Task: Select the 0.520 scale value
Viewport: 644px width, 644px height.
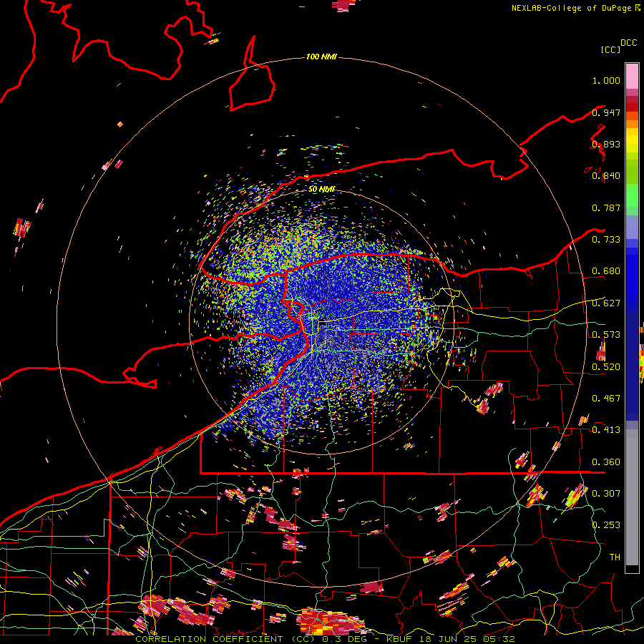Action: 606,367
